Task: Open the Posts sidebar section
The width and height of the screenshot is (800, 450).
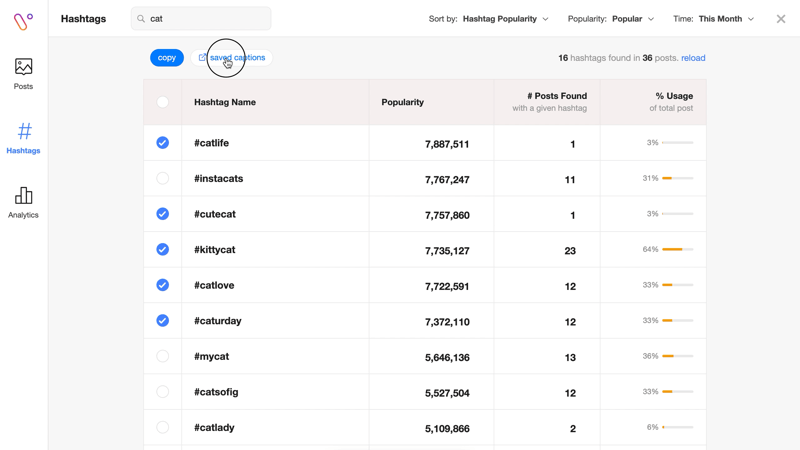Action: tap(23, 74)
